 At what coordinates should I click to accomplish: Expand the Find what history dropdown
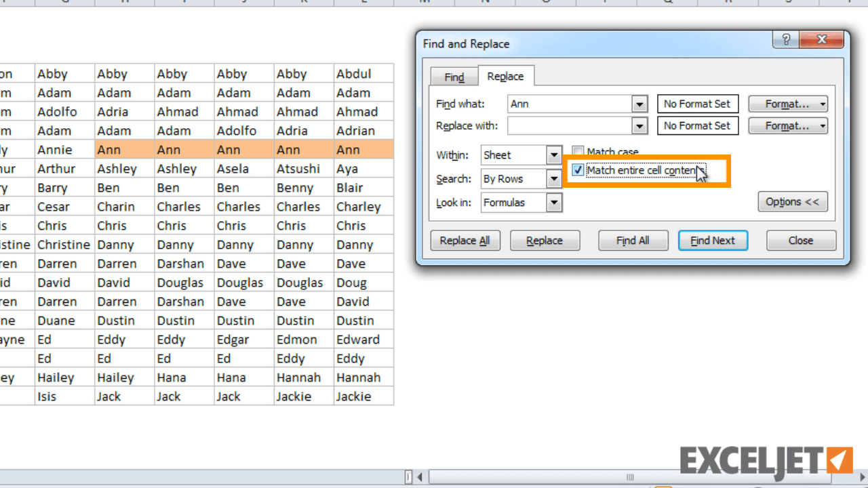coord(638,104)
